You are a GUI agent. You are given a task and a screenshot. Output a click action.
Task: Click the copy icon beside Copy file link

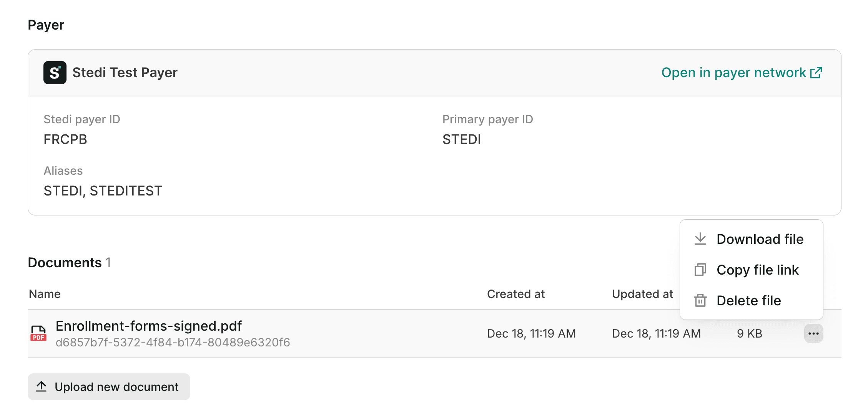(x=700, y=270)
